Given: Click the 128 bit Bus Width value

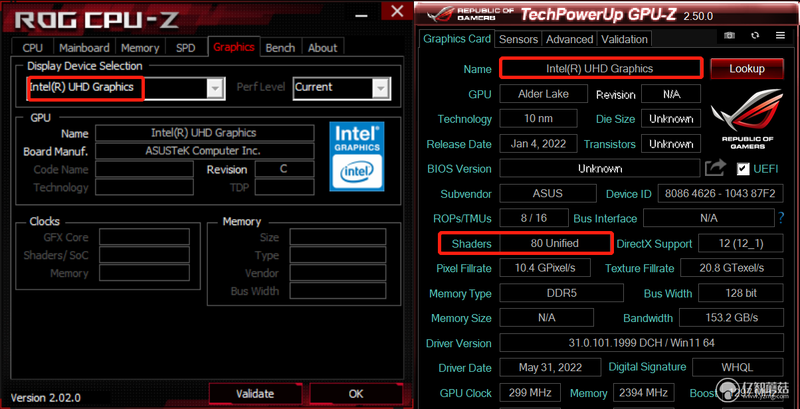Looking at the screenshot, I should [741, 293].
